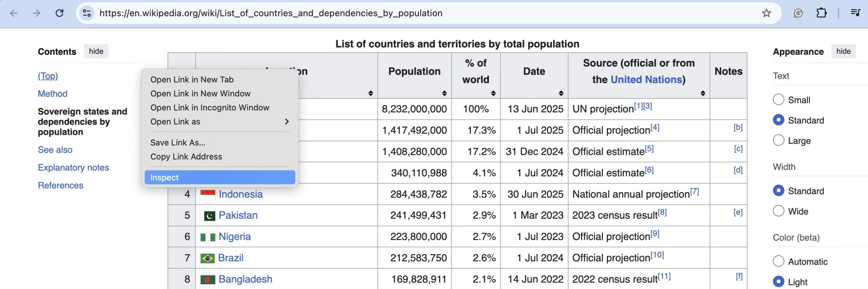The height and width of the screenshot is (289, 868).
Task: Open note [d] in Notes column
Action: [x=738, y=170]
